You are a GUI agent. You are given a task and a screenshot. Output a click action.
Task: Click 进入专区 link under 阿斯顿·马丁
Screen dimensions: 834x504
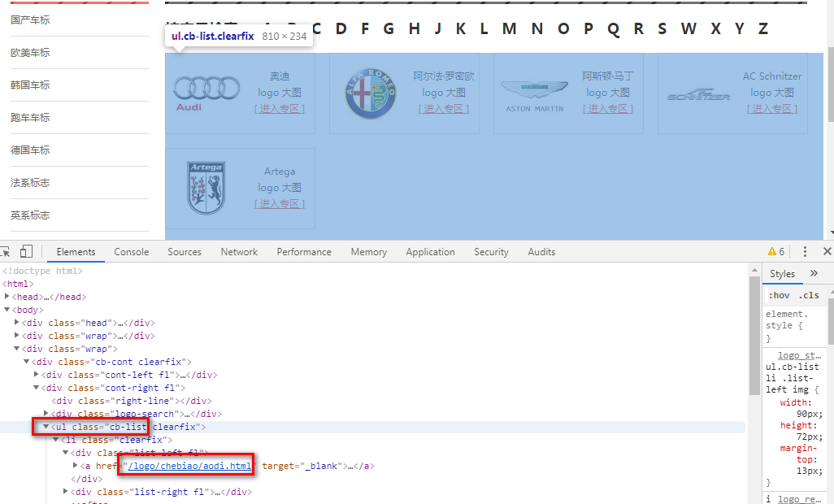[608, 108]
